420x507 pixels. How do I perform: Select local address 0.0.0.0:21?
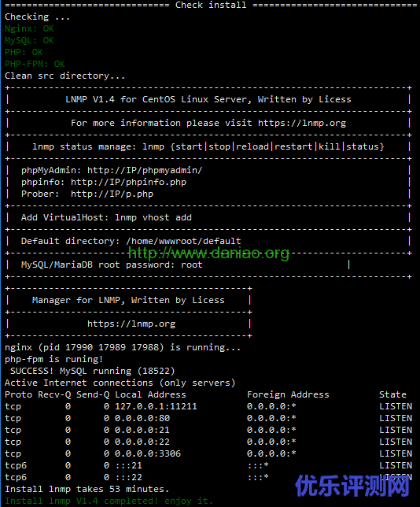142,430
